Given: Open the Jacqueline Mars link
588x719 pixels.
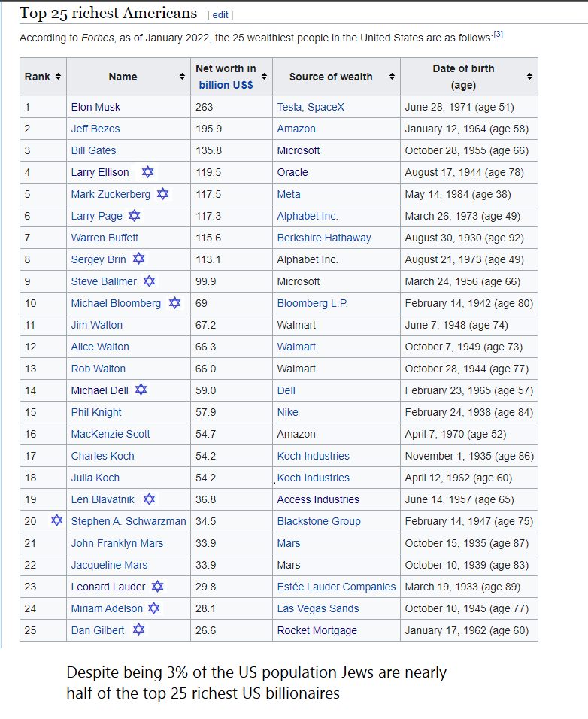Looking at the screenshot, I should (109, 565).
